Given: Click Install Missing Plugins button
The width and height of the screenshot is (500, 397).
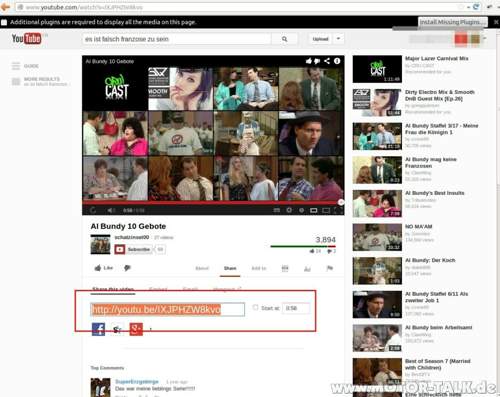Looking at the screenshot, I should pos(453,22).
